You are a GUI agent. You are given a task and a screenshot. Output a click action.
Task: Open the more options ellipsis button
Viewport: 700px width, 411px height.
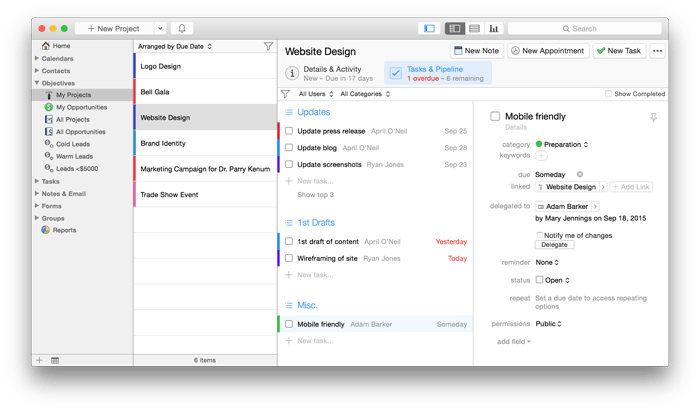(657, 51)
